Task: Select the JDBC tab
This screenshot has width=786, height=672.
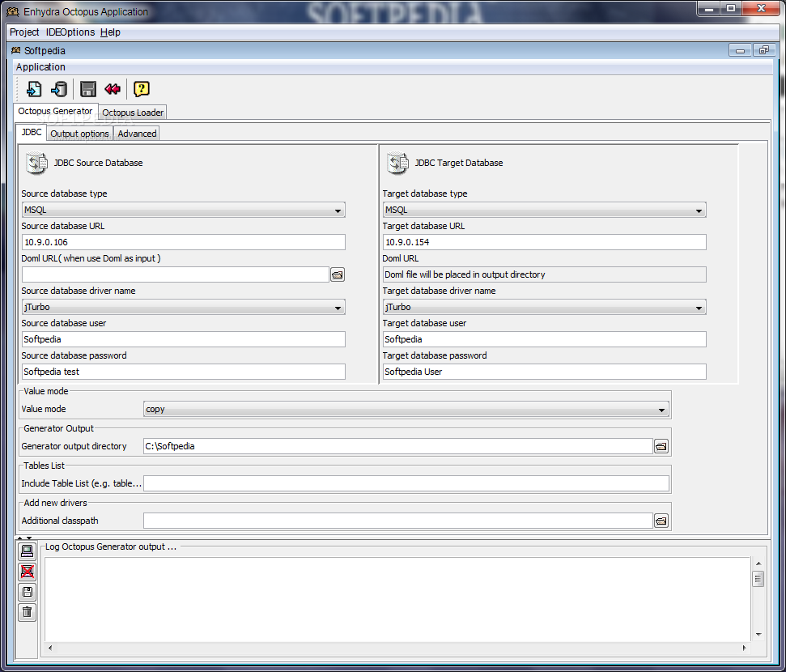Action: (32, 133)
